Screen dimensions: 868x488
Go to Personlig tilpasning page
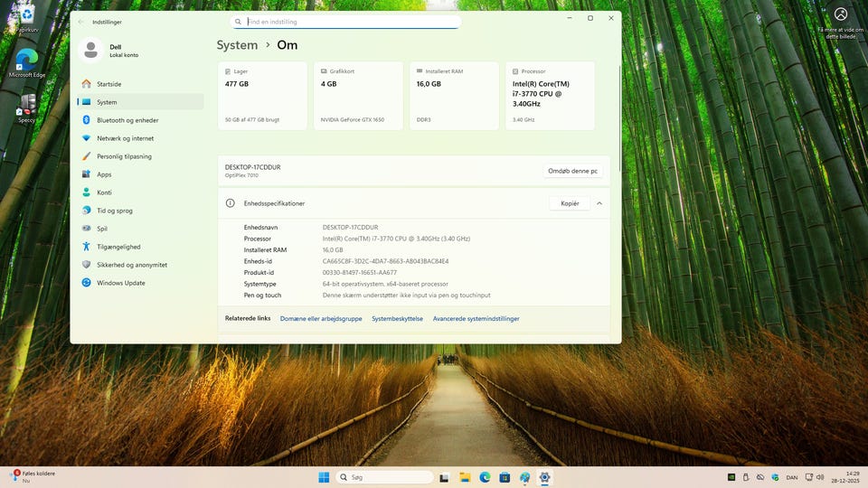124,156
